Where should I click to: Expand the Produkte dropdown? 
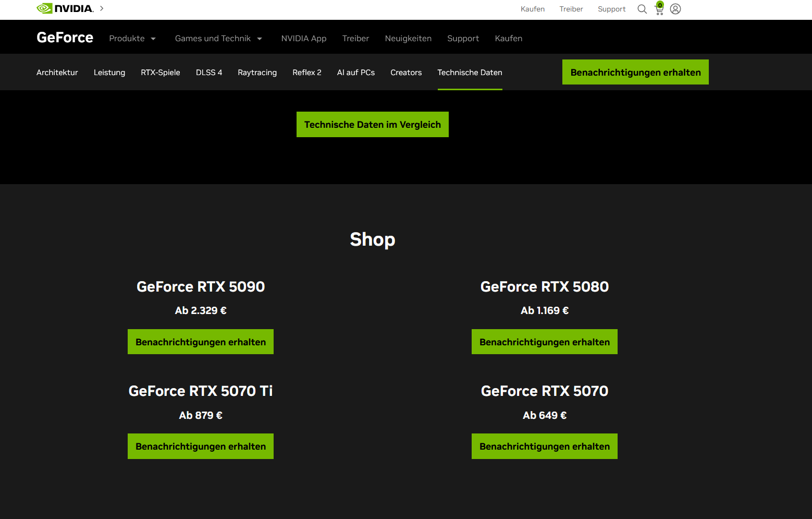[132, 39]
